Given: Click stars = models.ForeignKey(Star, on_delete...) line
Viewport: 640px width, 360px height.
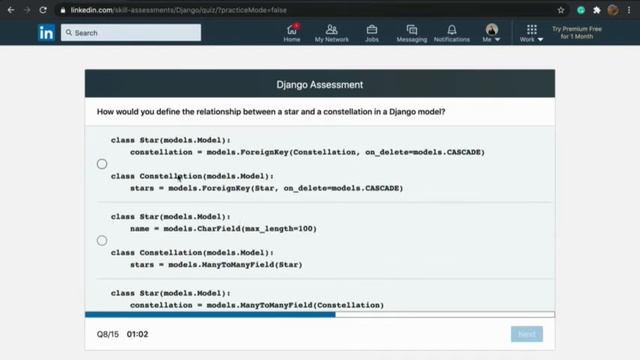Looking at the screenshot, I should 267,188.
